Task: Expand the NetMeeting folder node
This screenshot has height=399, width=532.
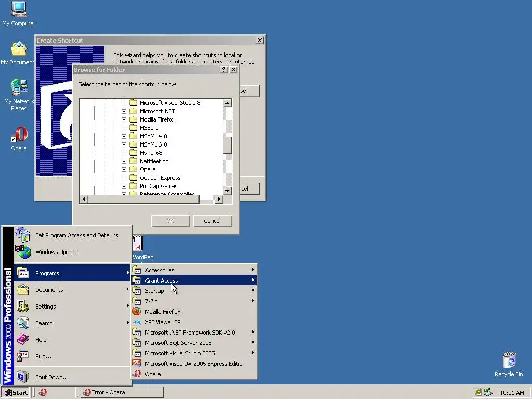Action: point(124,161)
